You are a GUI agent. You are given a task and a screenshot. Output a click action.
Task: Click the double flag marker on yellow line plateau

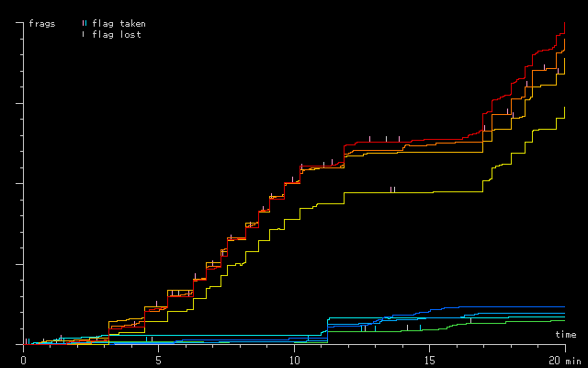pos(392,190)
